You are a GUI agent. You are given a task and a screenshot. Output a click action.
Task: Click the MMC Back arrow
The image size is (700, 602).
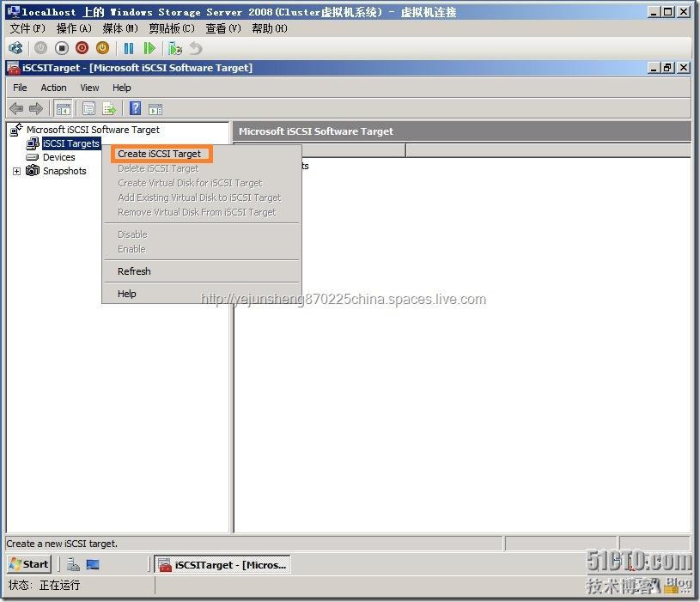16,108
